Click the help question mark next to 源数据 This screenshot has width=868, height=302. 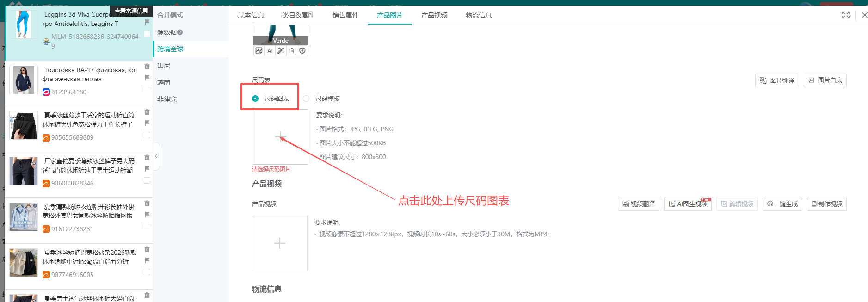(180, 32)
